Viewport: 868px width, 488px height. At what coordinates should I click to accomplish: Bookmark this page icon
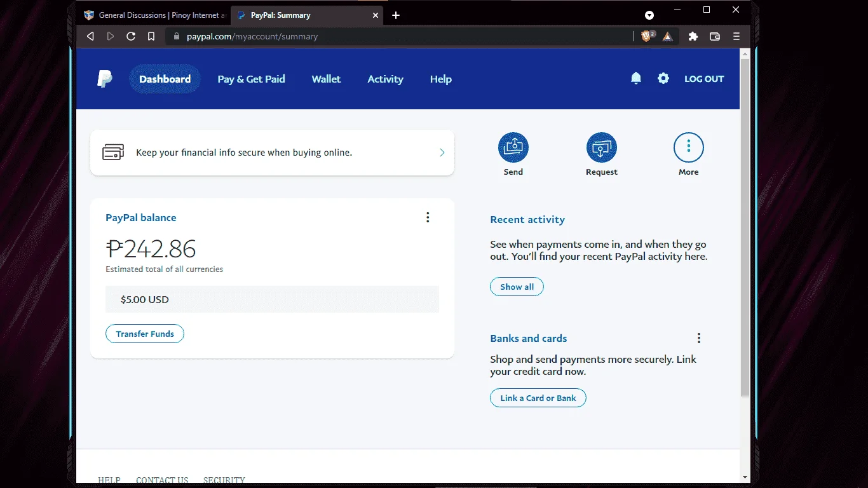pyautogui.click(x=151, y=36)
